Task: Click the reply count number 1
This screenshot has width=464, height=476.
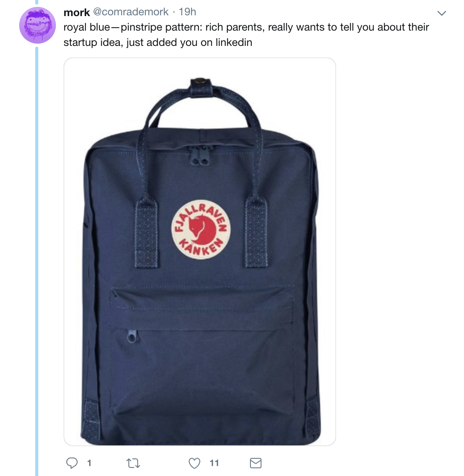Action: [89, 463]
